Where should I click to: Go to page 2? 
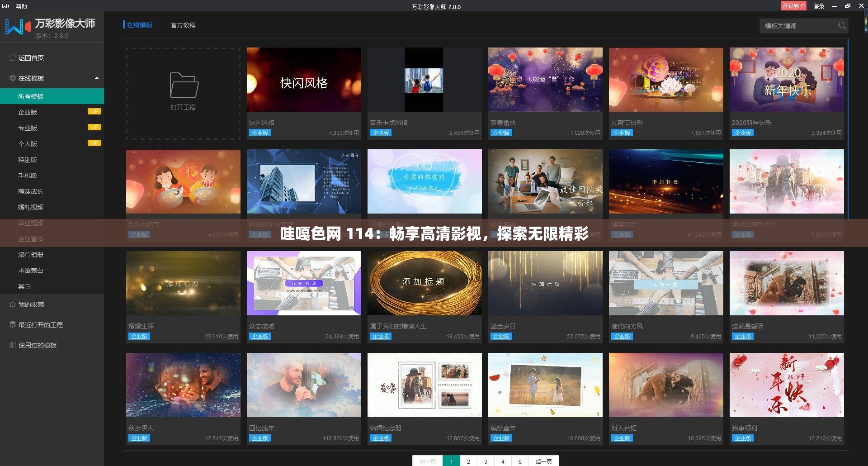point(468,461)
